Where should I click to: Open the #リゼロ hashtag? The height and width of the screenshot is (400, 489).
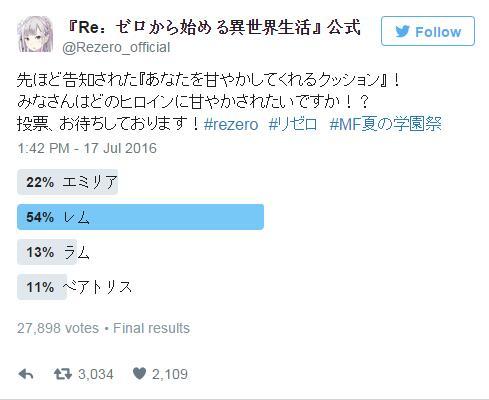(293, 124)
